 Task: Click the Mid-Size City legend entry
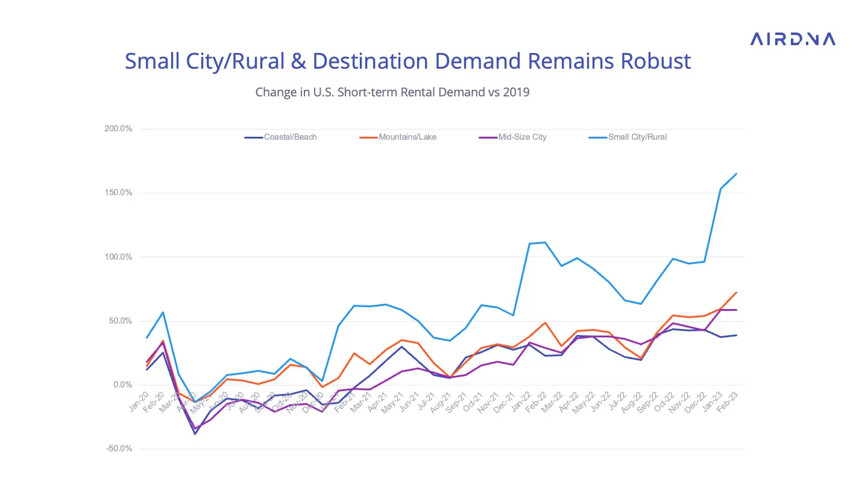tap(513, 137)
